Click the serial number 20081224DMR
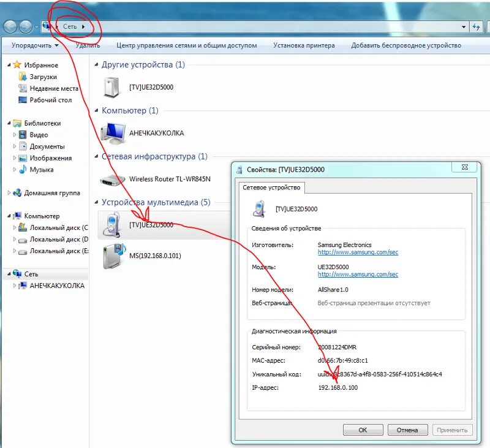Viewport: 490px width, 448px height. click(337, 347)
